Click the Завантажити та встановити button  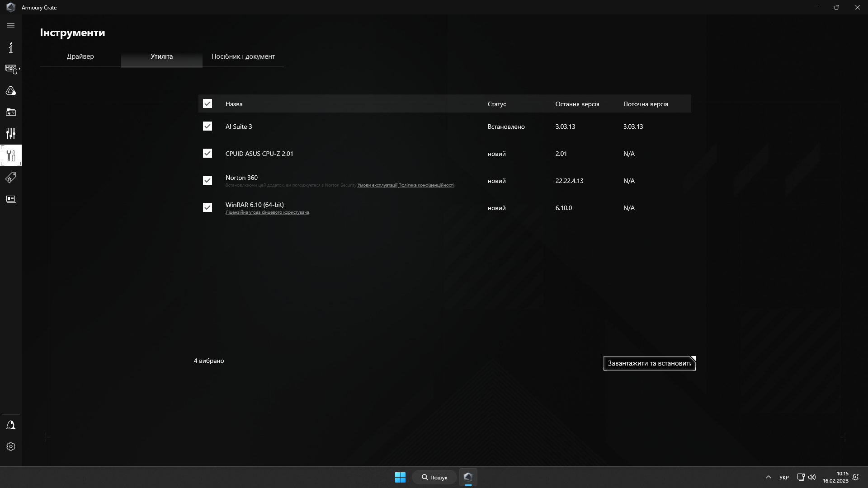[649, 363]
